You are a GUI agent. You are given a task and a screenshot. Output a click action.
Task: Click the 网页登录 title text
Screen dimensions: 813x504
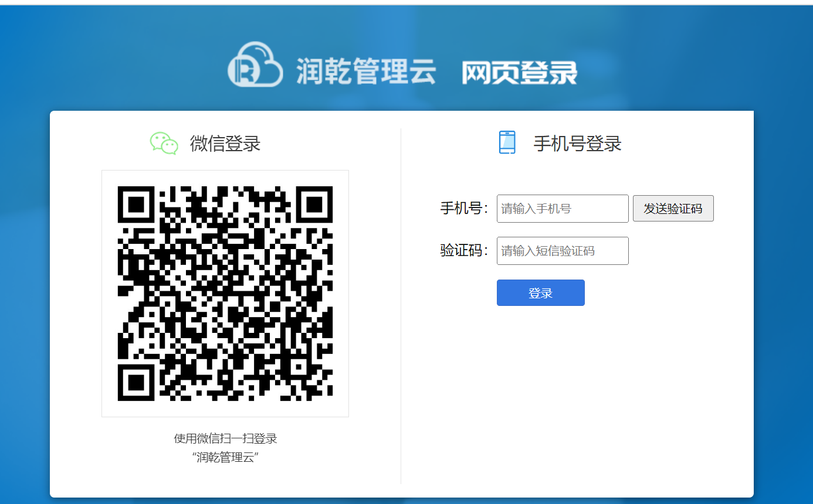click(520, 72)
